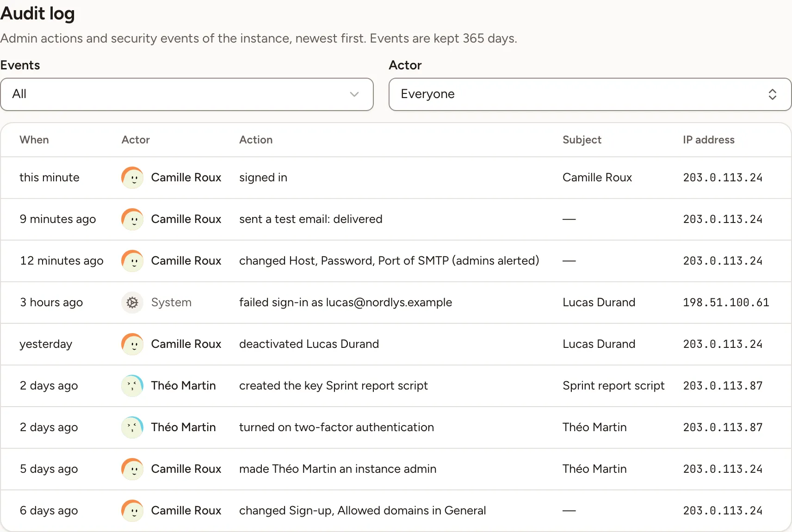
Task: Click 'changed Host, Password, Port of SMTP' entry
Action: 389,261
